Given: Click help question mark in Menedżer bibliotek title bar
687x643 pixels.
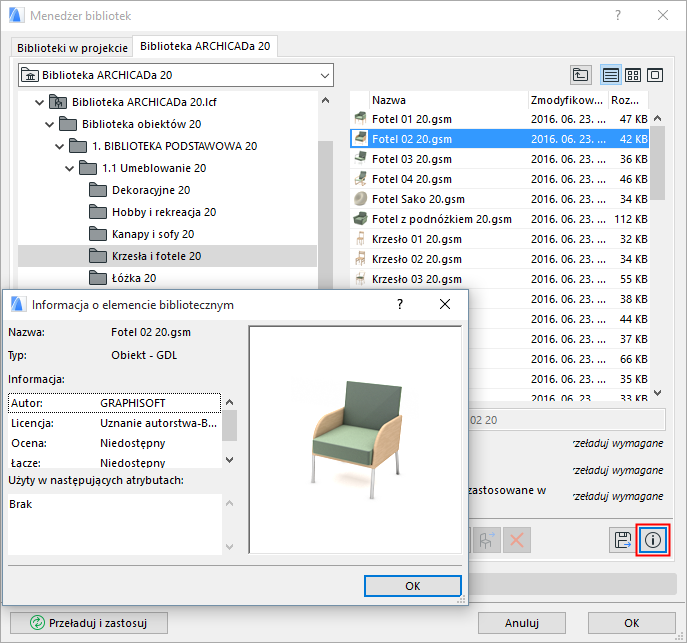Looking at the screenshot, I should tap(618, 15).
